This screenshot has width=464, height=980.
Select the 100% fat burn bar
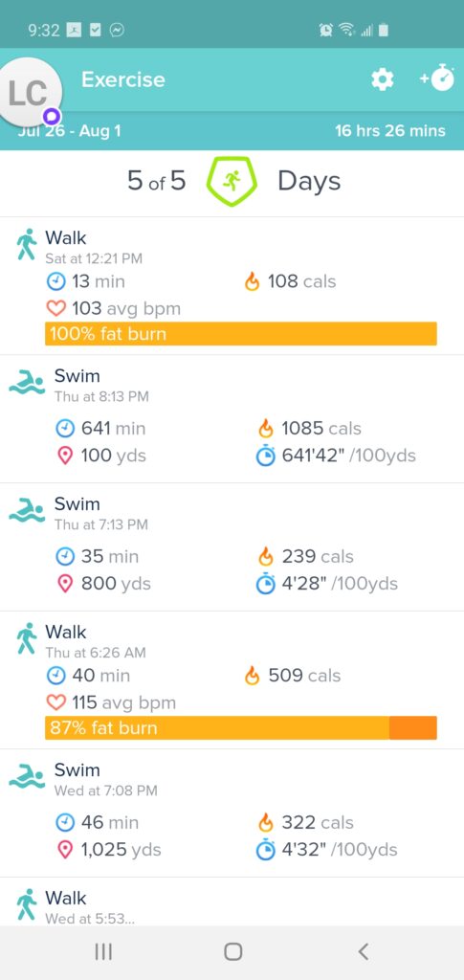pos(241,334)
